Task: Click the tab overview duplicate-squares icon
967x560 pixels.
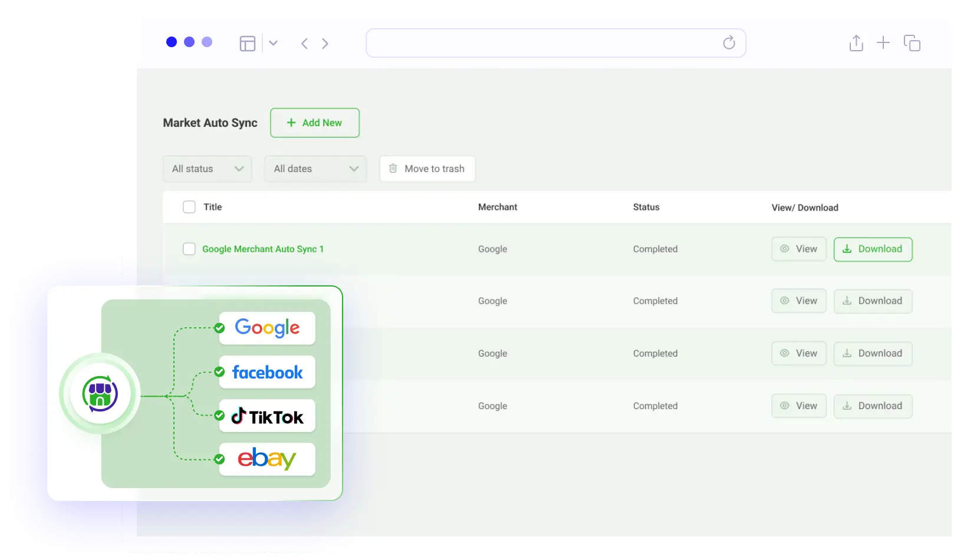Action: 912,43
